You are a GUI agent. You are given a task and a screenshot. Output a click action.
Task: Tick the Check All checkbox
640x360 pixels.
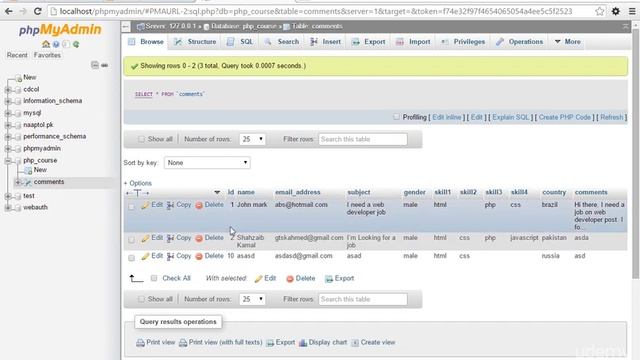(x=154, y=278)
